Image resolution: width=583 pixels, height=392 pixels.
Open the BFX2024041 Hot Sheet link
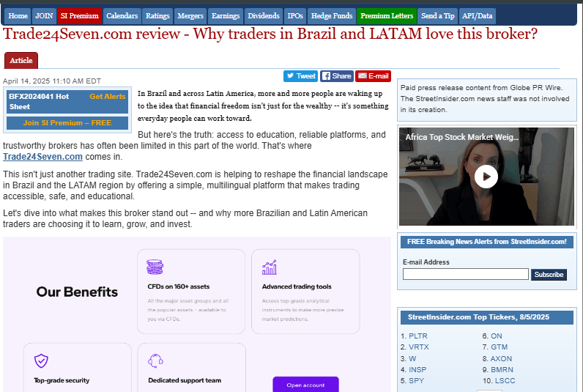[39, 102]
